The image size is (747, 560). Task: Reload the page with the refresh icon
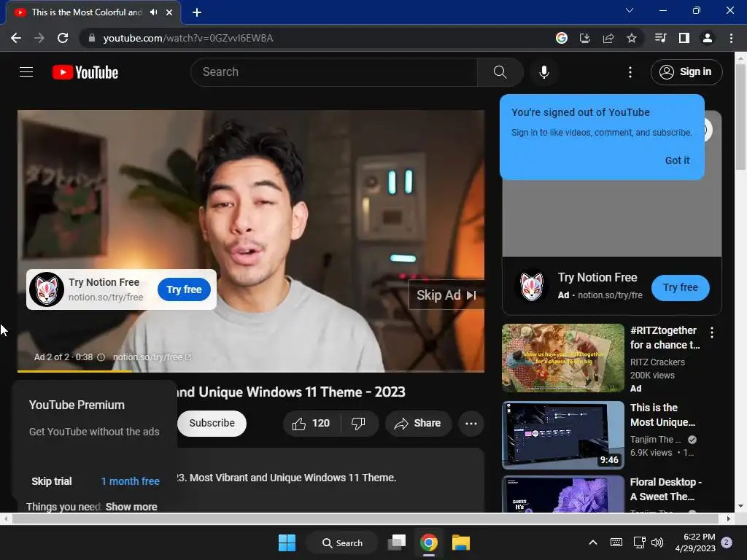(63, 38)
